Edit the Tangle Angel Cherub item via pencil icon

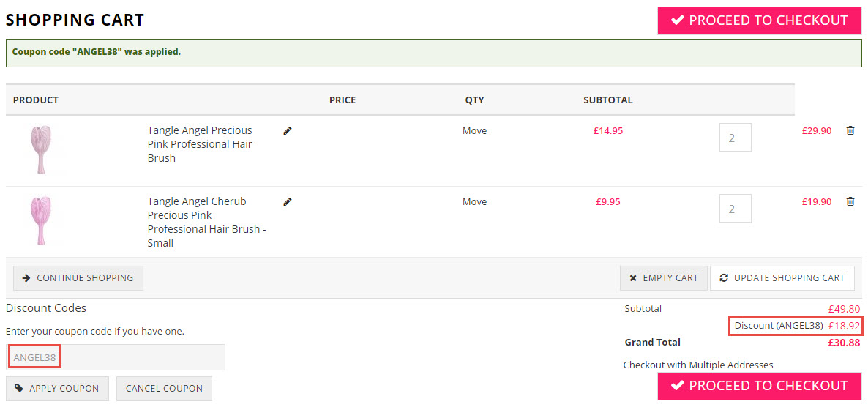coord(288,201)
